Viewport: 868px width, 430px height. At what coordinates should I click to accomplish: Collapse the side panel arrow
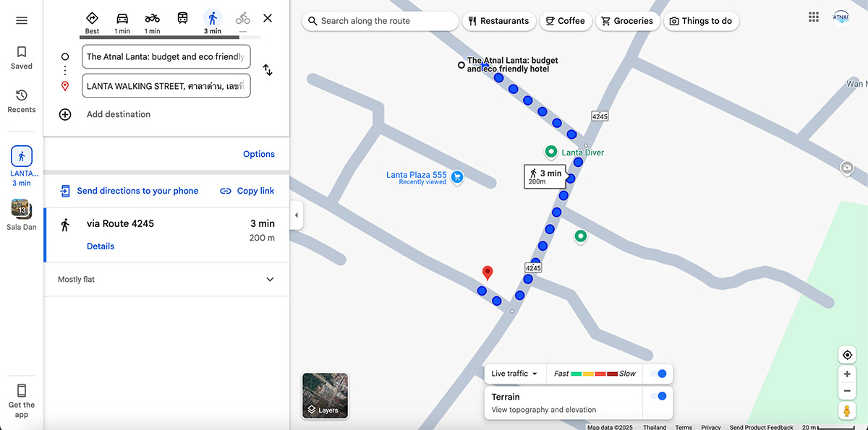coord(296,215)
